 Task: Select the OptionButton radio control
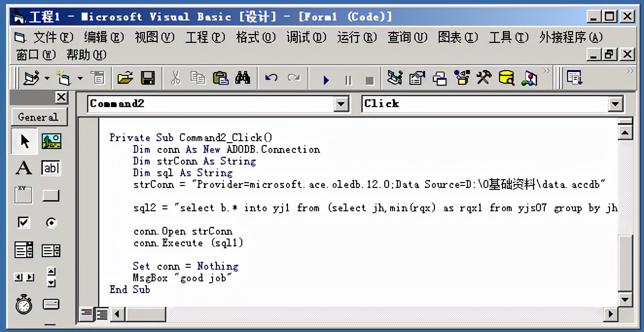coord(51,222)
